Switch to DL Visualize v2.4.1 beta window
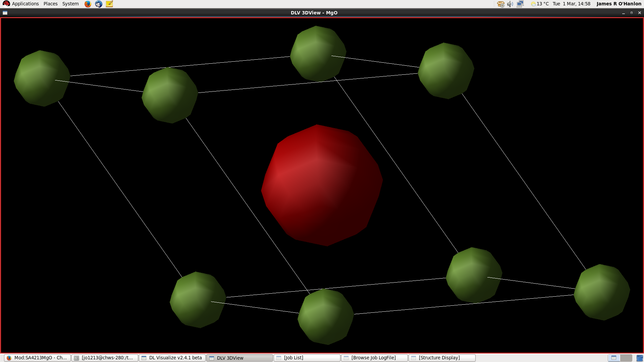The width and height of the screenshot is (644, 362). click(x=172, y=358)
